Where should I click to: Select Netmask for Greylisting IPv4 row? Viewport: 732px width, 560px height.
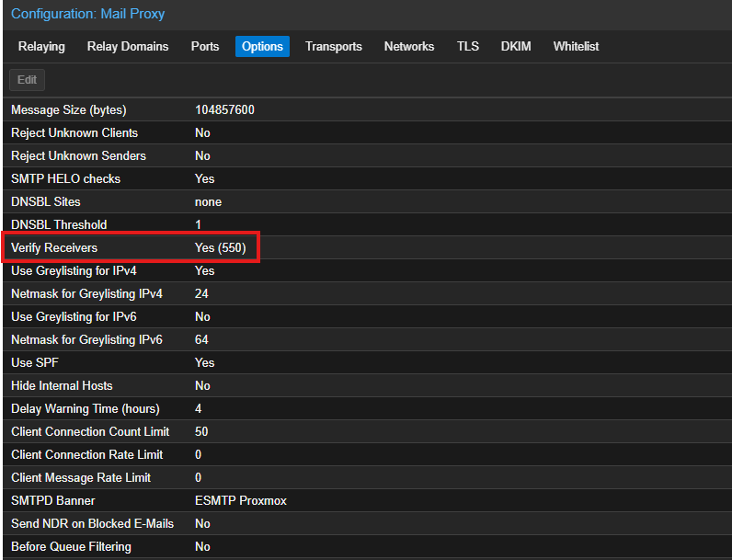(x=368, y=293)
